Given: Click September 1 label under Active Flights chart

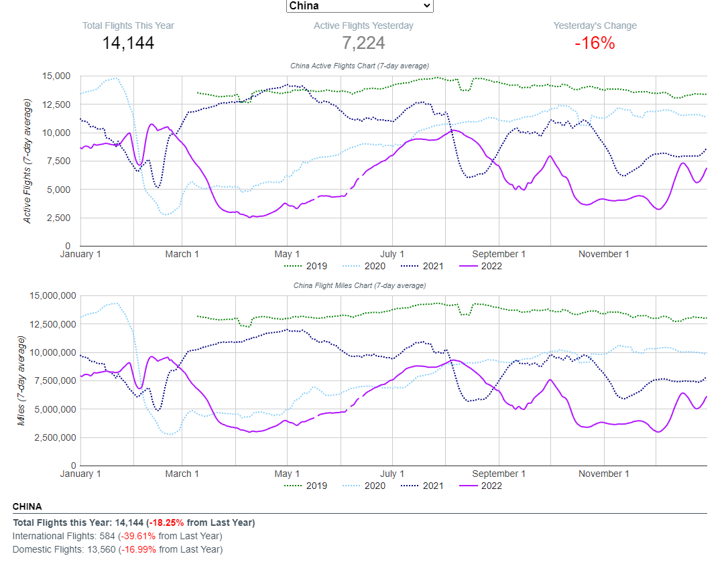Looking at the screenshot, I should tap(499, 254).
